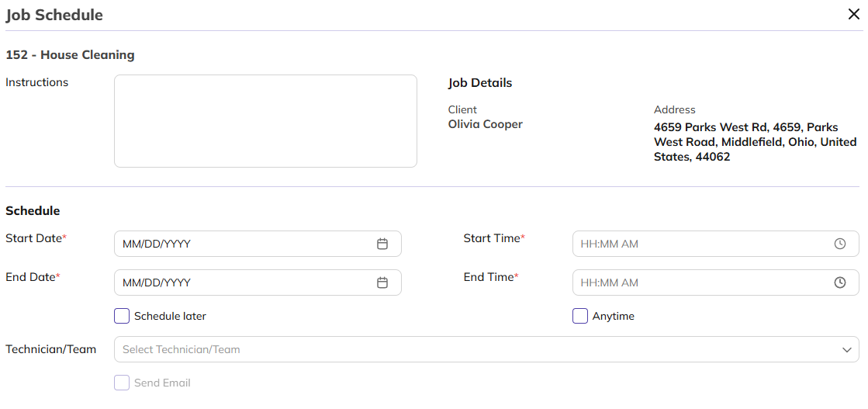Toggle the Send Email checkbox
This screenshot has width=868, height=409.
[x=122, y=383]
